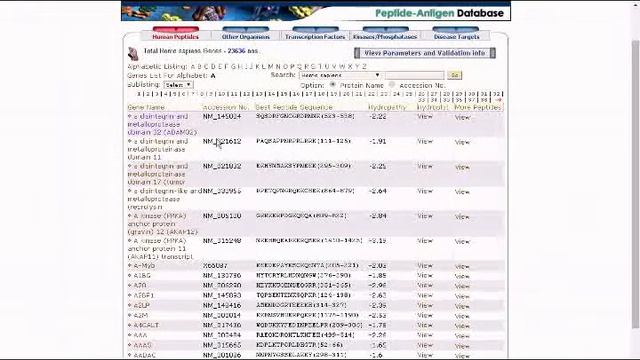View More Peptides for AAAS row
The image size is (640, 360).
point(462,346)
